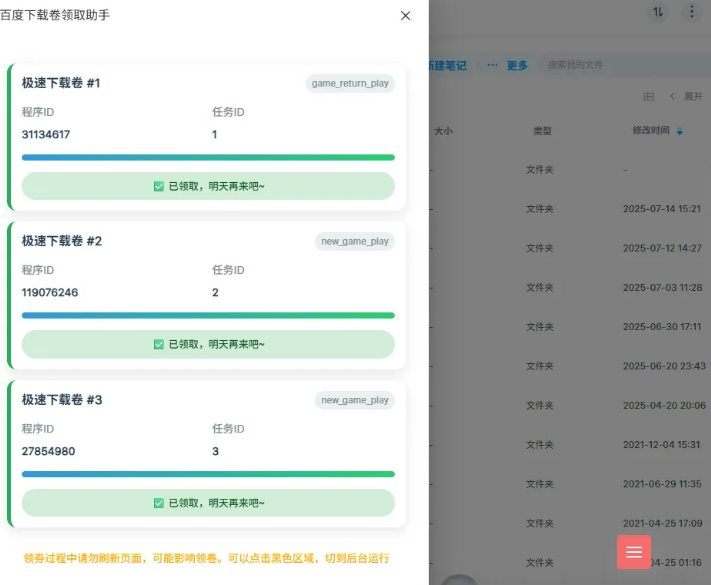The image size is (711, 585).
Task: Click the ellipsis icon beside 更多
Action: pos(492,65)
